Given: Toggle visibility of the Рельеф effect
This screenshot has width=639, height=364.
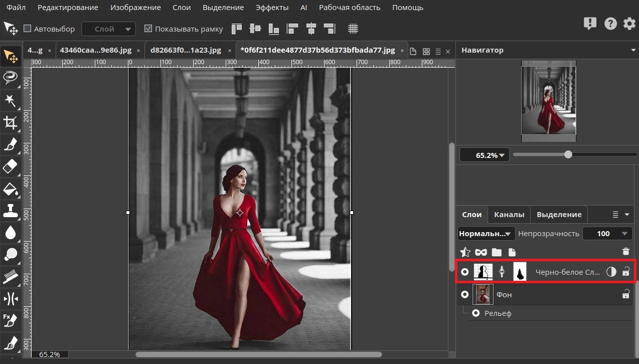Looking at the screenshot, I should 475,313.
